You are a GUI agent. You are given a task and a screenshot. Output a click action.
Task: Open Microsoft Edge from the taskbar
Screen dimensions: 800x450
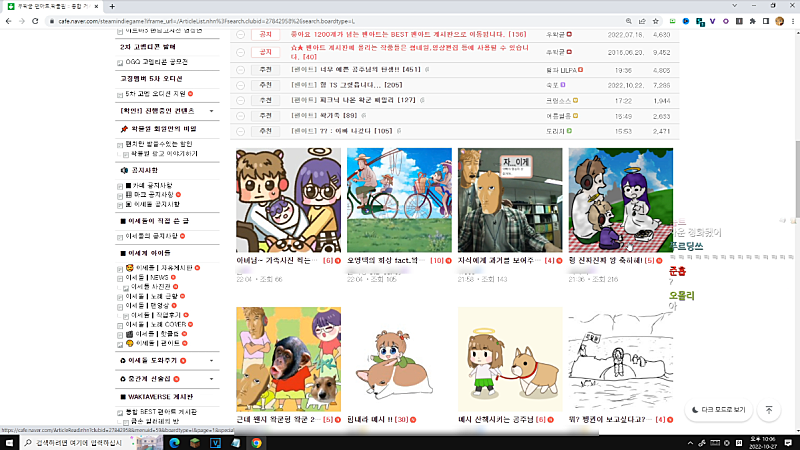[174, 443]
